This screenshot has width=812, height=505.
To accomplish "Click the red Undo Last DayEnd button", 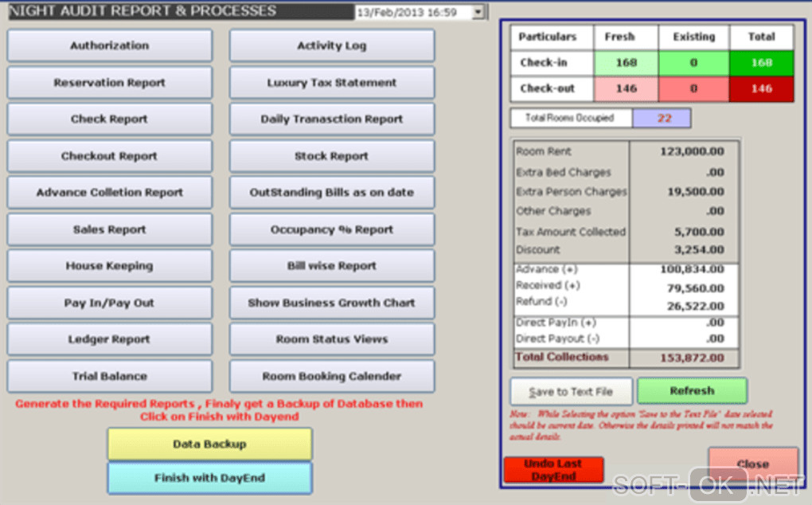I will click(x=553, y=470).
